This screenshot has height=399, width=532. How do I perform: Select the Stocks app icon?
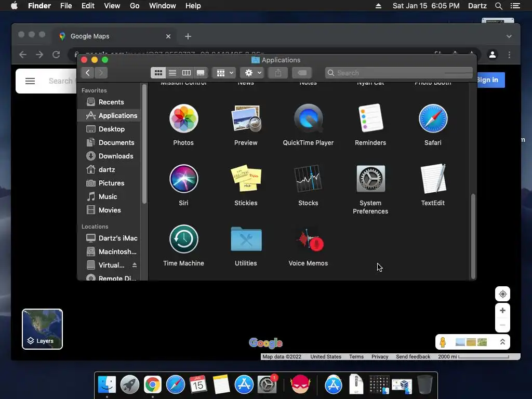308,179
